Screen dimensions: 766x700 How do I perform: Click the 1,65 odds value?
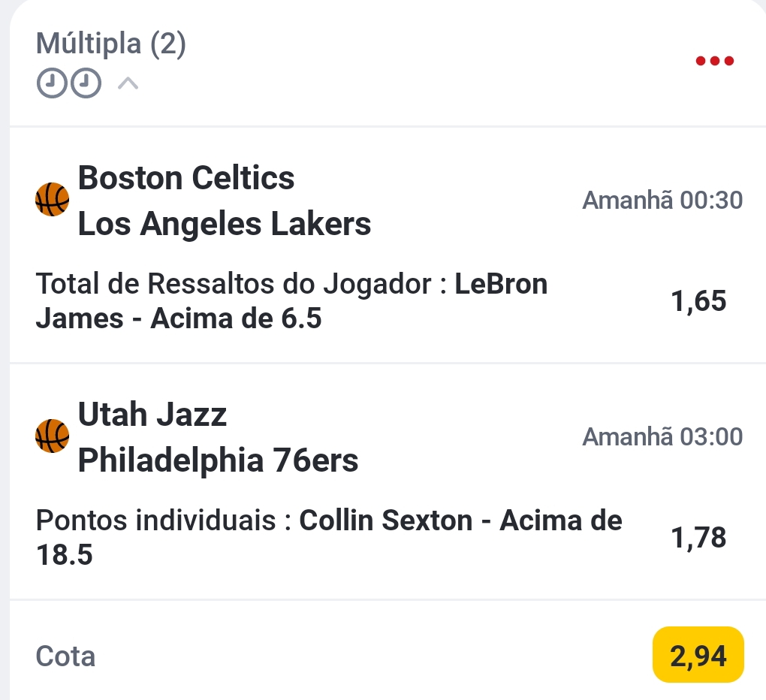(x=698, y=301)
